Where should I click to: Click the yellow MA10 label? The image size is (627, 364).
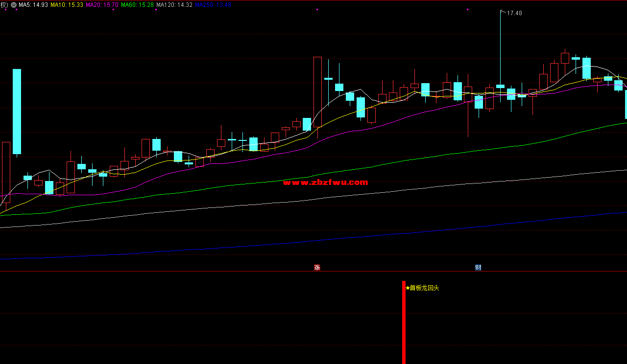click(66, 4)
